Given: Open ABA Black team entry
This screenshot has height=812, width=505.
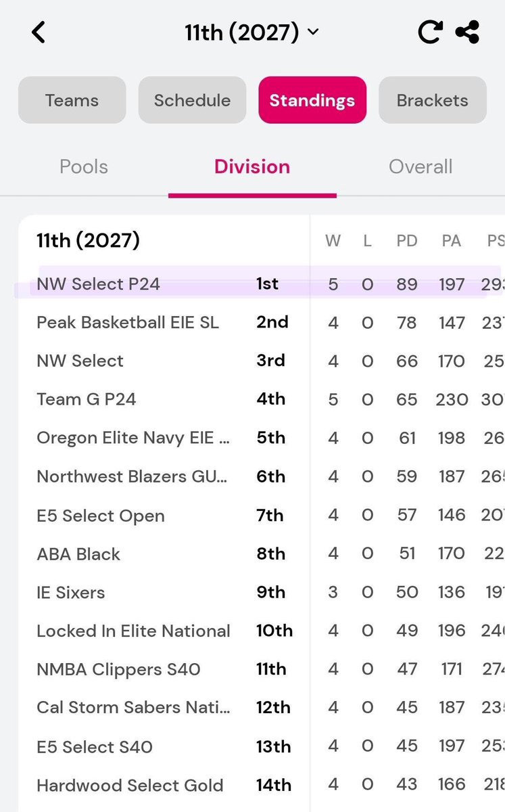Looking at the screenshot, I should [x=262, y=554].
